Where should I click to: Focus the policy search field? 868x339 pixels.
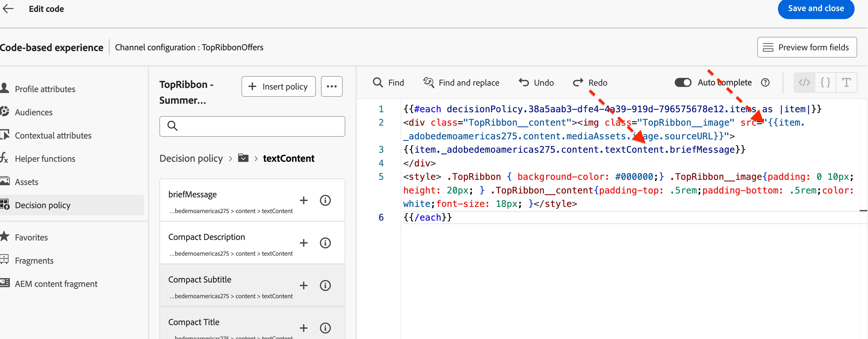(252, 126)
